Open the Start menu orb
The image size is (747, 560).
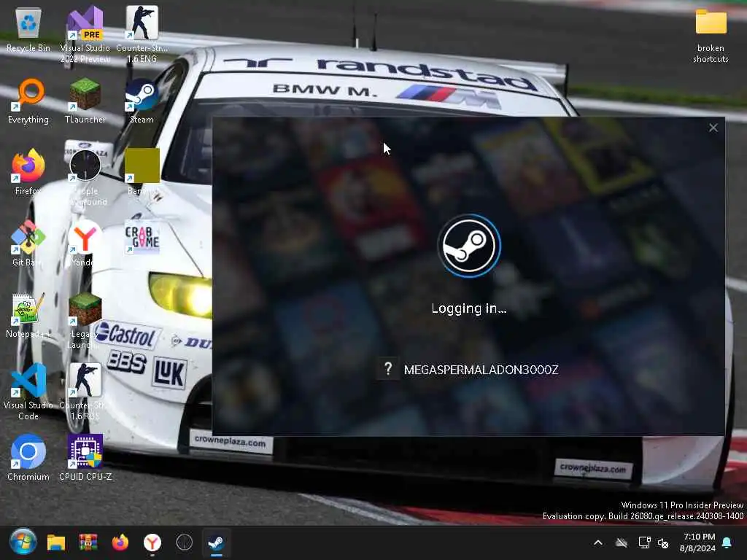pyautogui.click(x=23, y=542)
